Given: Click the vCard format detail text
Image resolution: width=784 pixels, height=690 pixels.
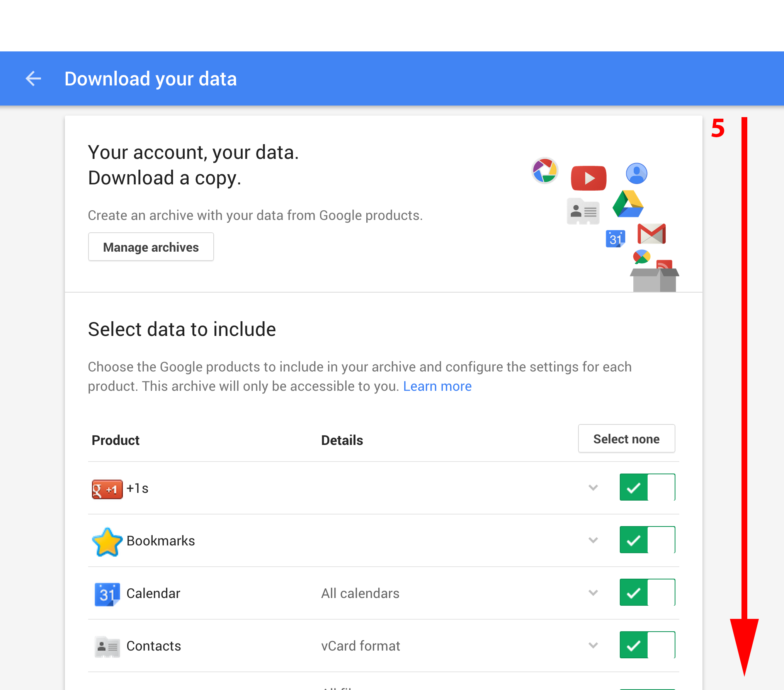Looking at the screenshot, I should pos(361,646).
